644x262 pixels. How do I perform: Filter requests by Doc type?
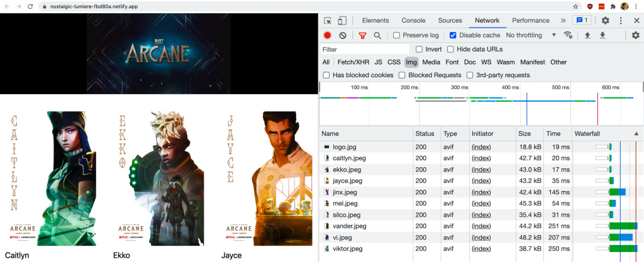pos(470,62)
